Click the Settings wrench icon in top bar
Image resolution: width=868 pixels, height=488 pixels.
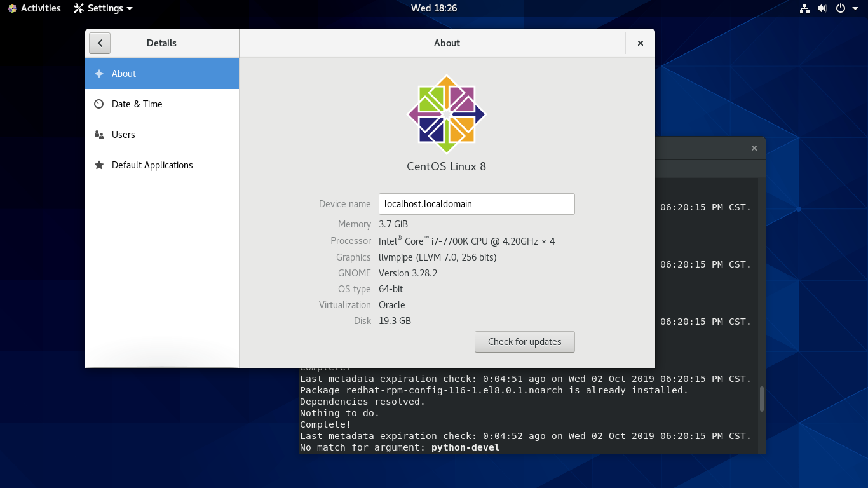(79, 8)
